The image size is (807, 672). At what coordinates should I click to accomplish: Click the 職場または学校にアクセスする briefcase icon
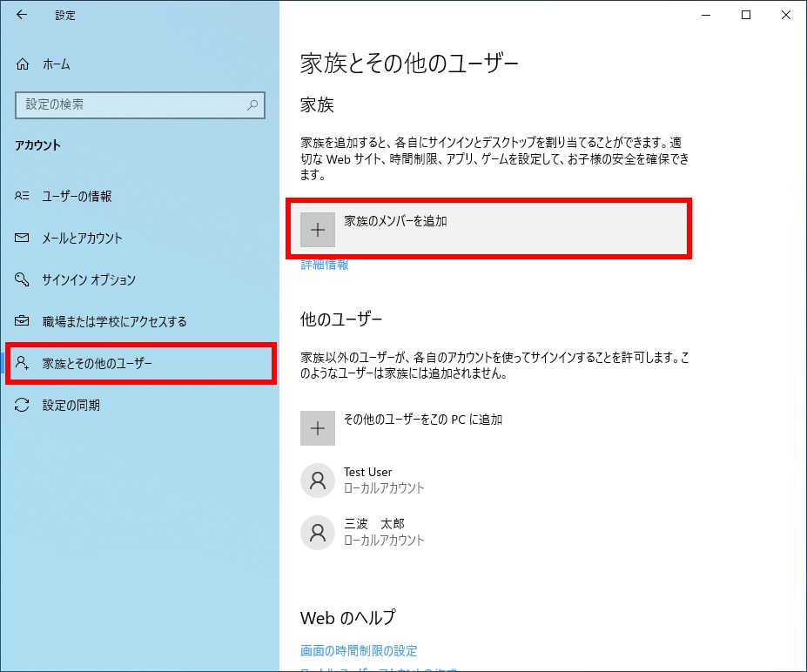(x=22, y=321)
